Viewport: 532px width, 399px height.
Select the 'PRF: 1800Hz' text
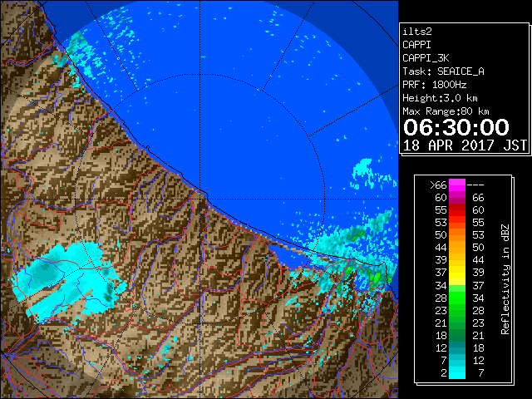[x=434, y=85]
